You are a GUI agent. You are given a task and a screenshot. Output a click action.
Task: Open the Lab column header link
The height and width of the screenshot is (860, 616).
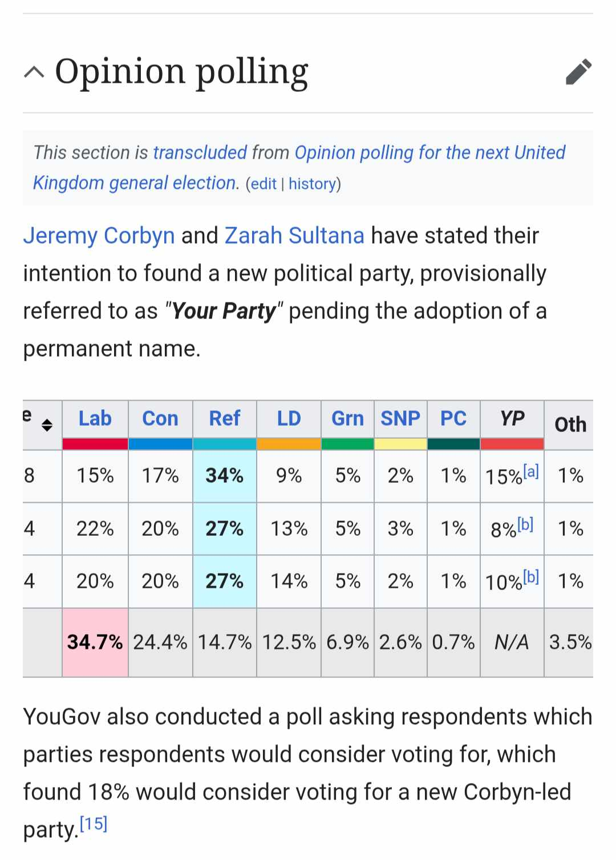[95, 418]
